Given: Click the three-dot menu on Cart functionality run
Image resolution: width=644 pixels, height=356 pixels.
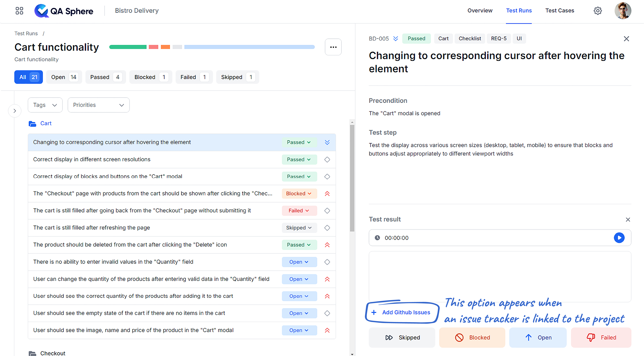Looking at the screenshot, I should [x=334, y=47].
